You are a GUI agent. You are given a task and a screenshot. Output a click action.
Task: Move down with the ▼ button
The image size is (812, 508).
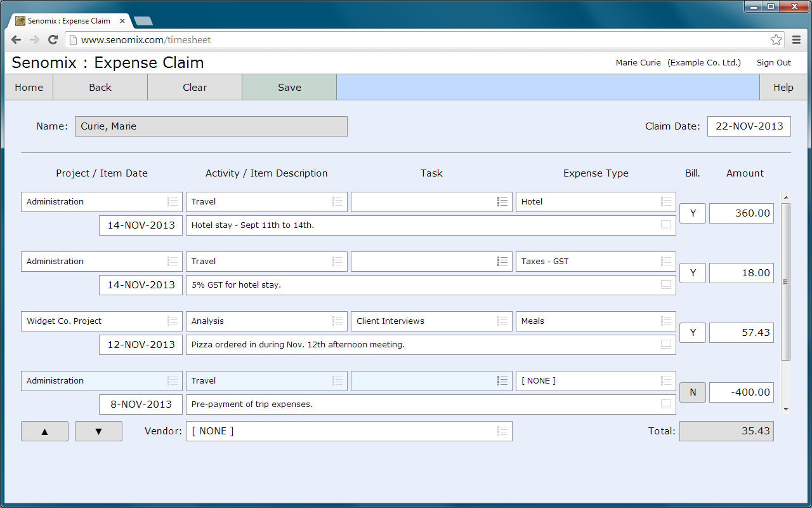[98, 431]
